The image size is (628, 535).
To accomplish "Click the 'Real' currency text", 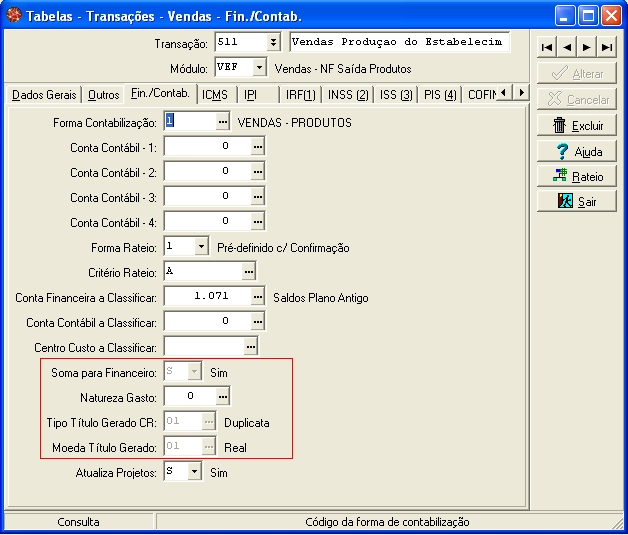I will pos(235,448).
